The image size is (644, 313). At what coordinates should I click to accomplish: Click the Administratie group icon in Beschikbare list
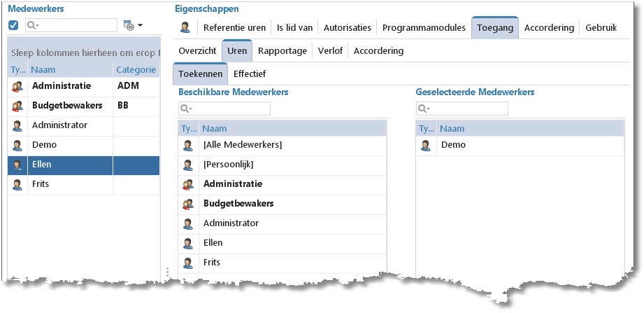point(188,185)
